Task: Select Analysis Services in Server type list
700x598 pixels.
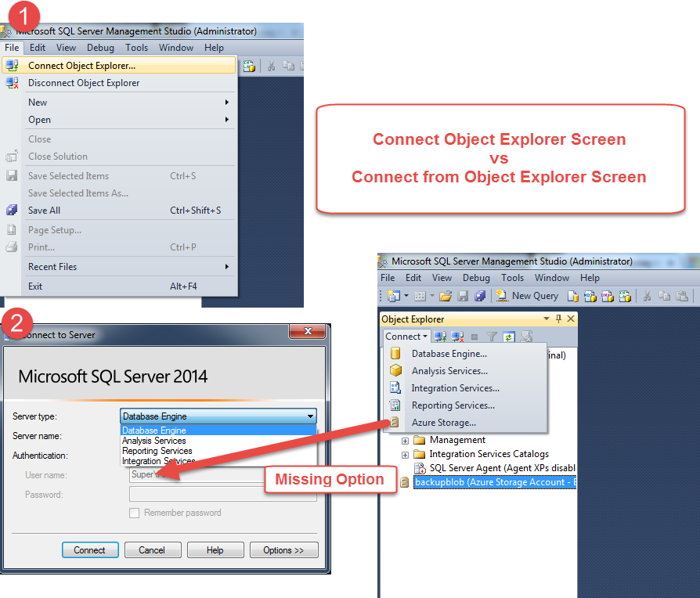Action: coord(218,441)
